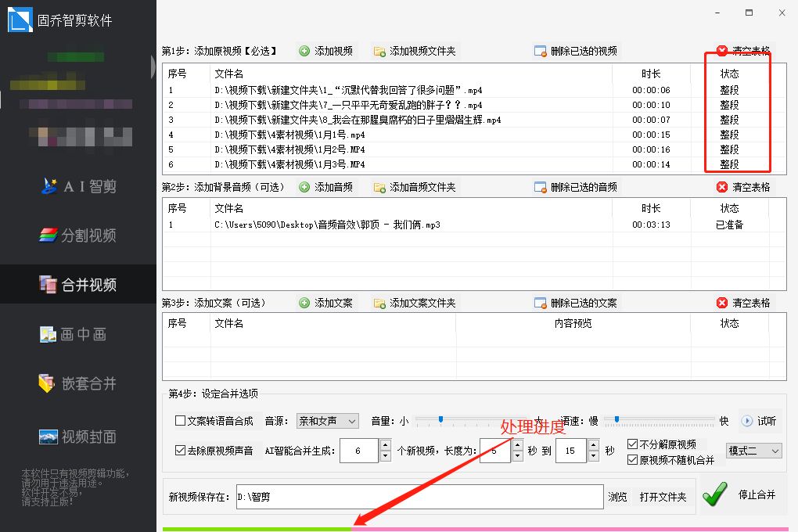Select video row 2 一只平平无奇爱乱跑的胖子
Screen dimensions: 798x532
click(474, 105)
